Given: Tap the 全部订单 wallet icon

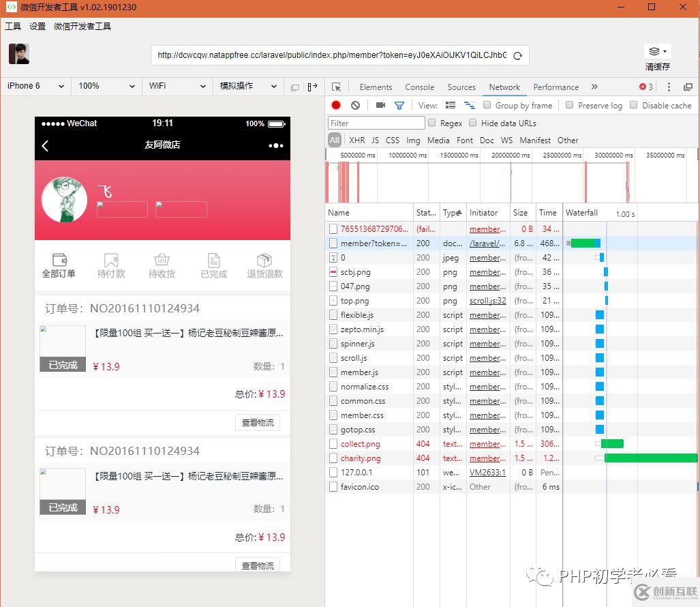Looking at the screenshot, I should [x=59, y=259].
